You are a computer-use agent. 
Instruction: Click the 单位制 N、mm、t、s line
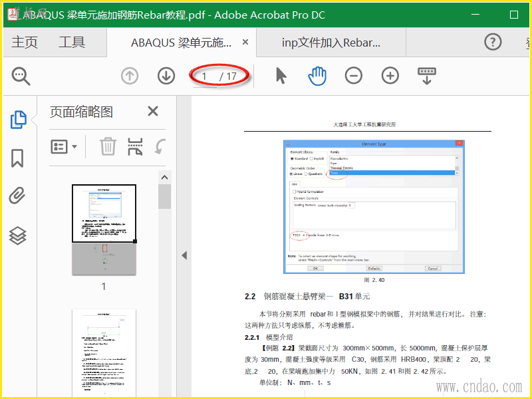pyautogui.click(x=295, y=383)
